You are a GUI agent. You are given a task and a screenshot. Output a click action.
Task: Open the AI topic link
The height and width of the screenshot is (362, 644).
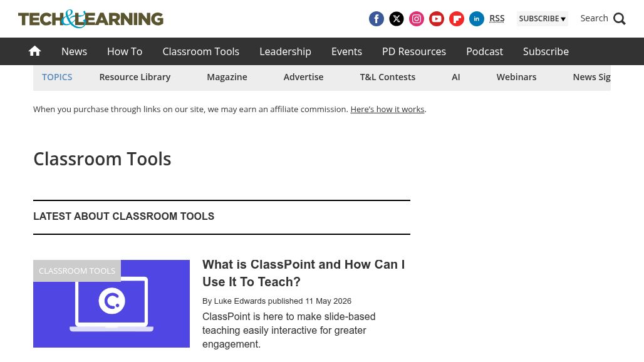(x=456, y=77)
